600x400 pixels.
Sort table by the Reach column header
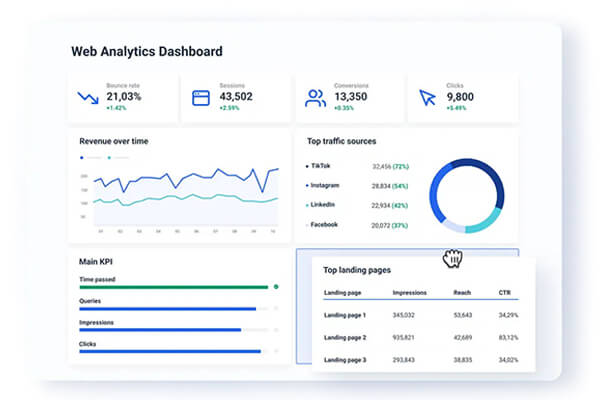click(462, 293)
